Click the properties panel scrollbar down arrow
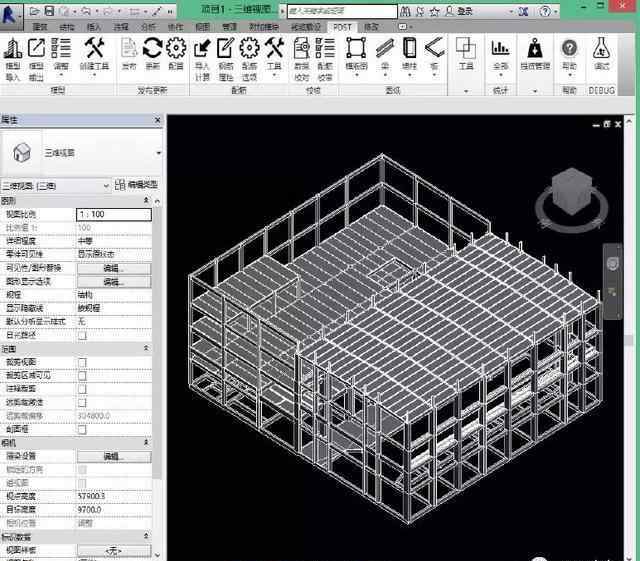The height and width of the screenshot is (561, 640). click(x=158, y=555)
